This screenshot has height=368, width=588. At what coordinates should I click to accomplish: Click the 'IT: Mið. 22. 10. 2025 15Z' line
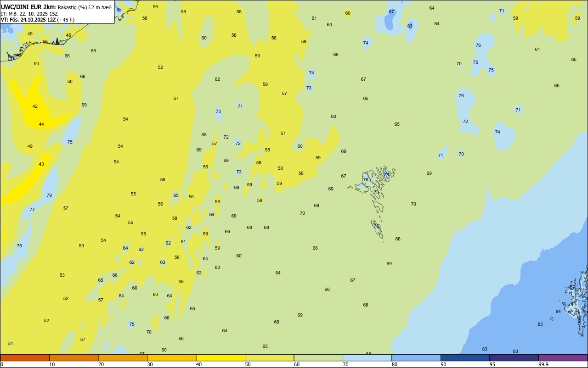(29, 13)
